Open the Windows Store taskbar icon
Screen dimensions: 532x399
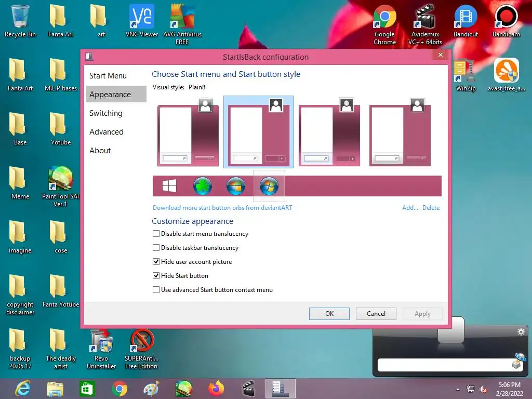(x=87, y=389)
